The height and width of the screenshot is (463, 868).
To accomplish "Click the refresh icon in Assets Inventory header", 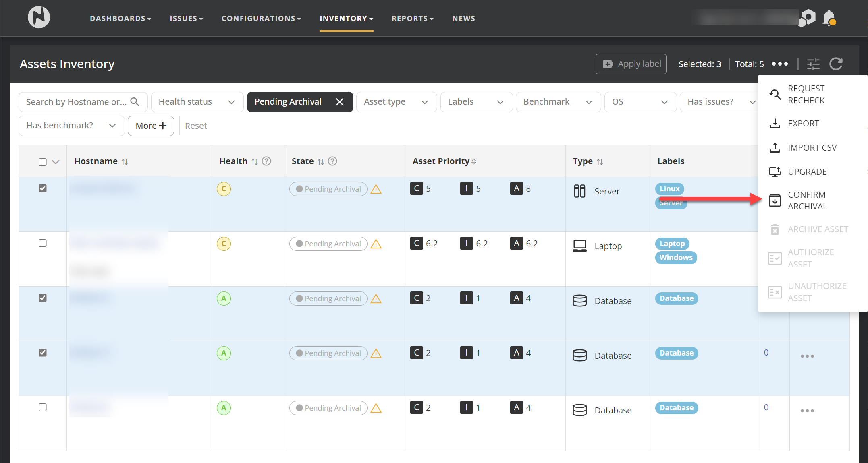I will coord(836,64).
